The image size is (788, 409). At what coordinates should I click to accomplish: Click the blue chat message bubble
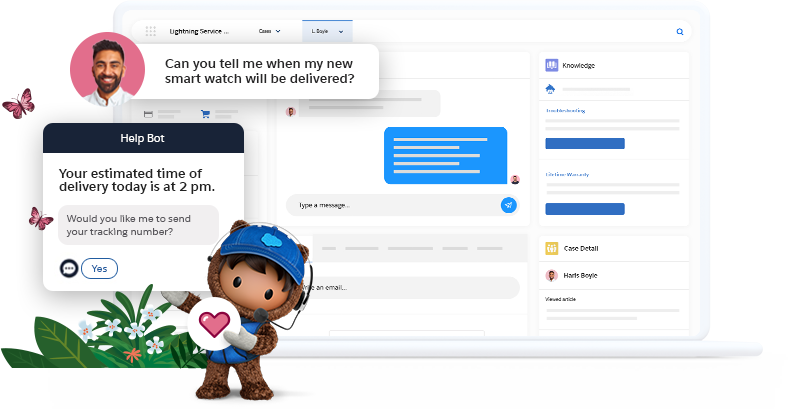point(445,155)
